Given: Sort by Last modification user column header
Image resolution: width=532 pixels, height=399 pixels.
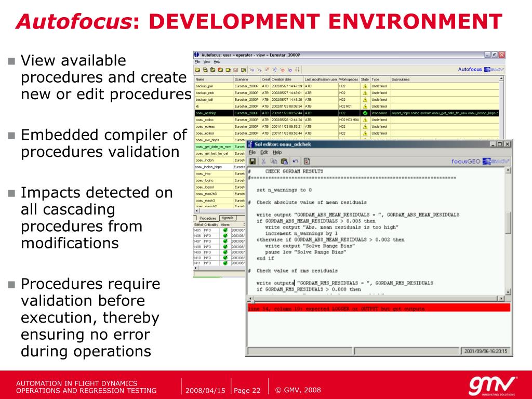Looking at the screenshot, I should 321,79.
